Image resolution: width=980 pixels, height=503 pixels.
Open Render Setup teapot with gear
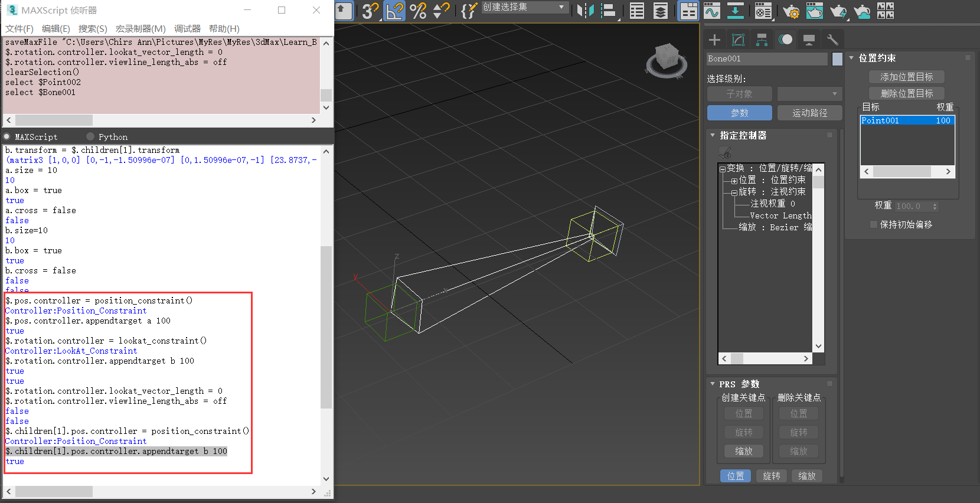(790, 11)
